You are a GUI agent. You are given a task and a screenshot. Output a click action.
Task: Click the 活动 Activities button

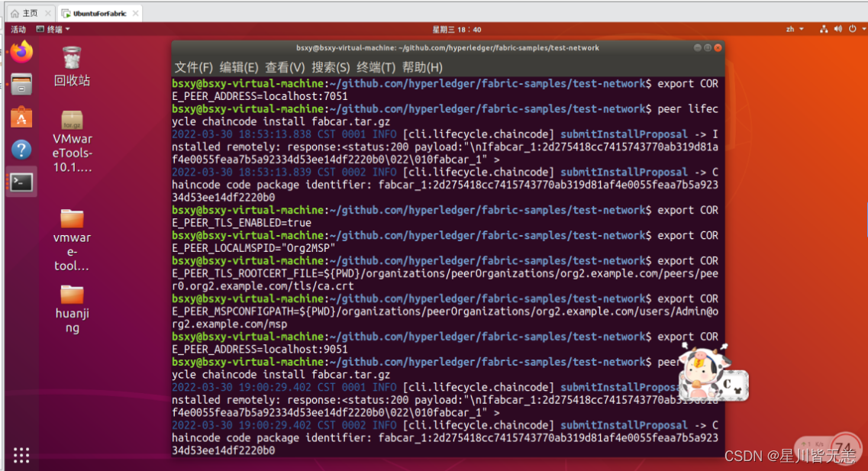(18, 29)
